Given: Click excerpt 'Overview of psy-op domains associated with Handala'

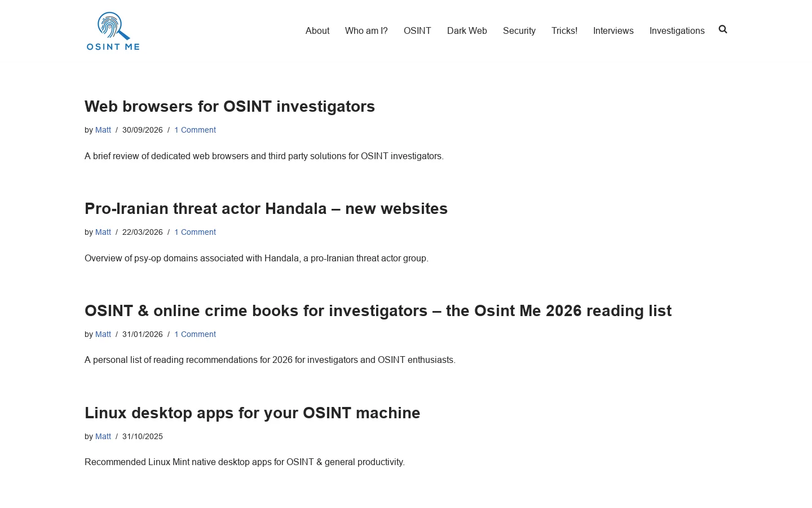Looking at the screenshot, I should (x=257, y=258).
